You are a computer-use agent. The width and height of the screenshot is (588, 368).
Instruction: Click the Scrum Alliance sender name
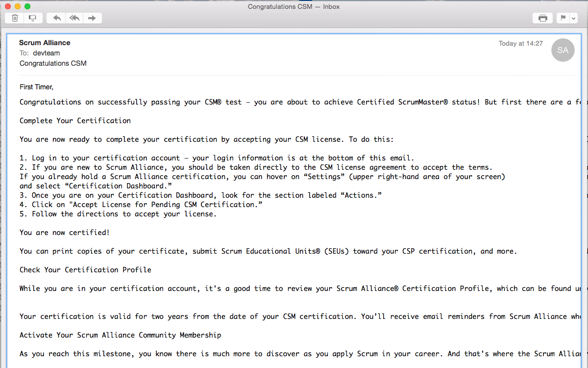(45, 43)
